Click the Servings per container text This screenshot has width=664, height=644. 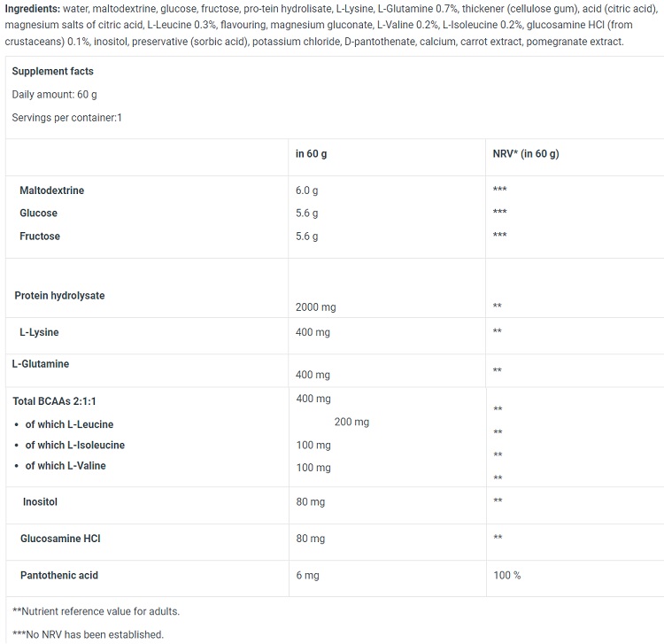pos(66,118)
